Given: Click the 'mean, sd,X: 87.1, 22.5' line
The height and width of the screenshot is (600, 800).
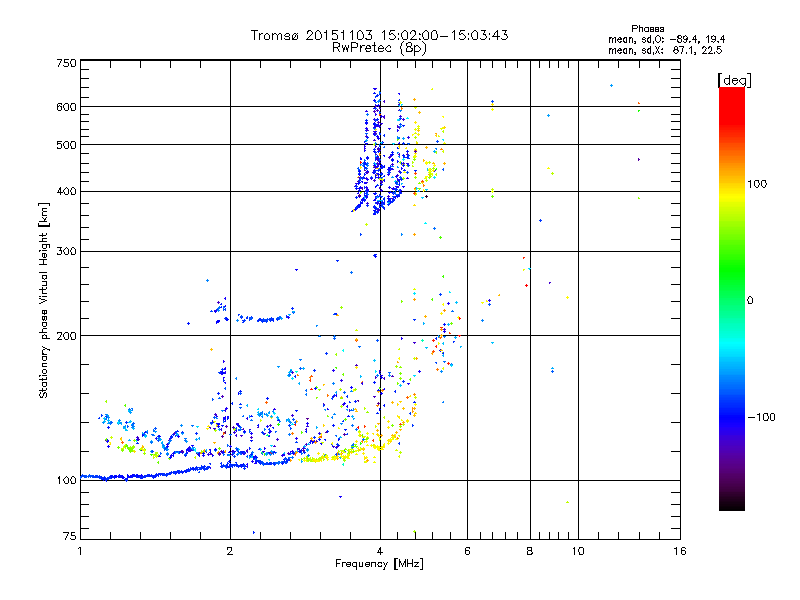Looking at the screenshot, I should pos(665,50).
